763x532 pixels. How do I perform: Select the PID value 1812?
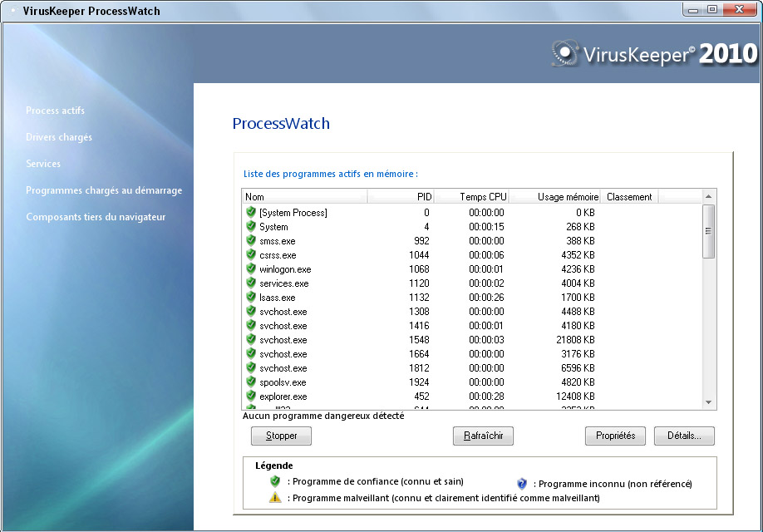coord(419,368)
